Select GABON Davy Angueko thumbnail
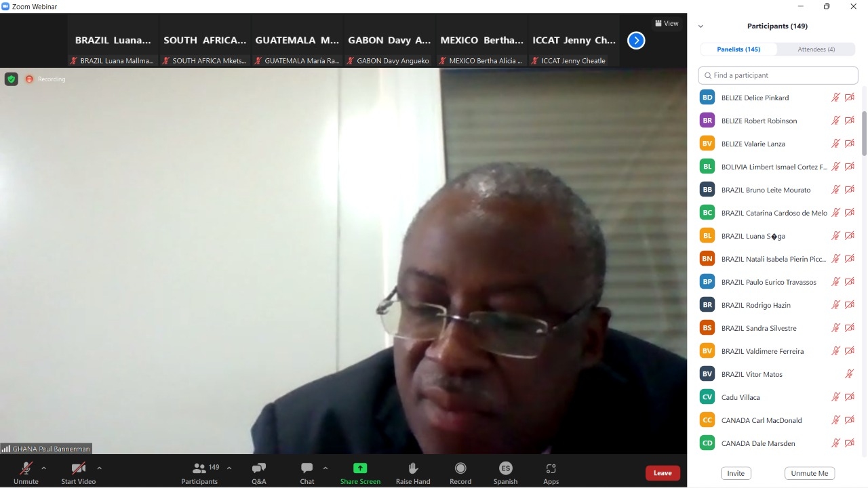 390,41
